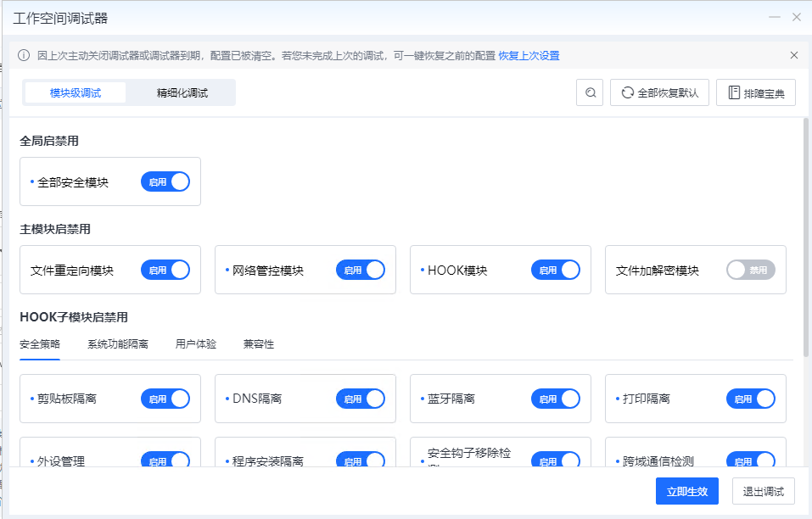Turn off 网络管控模块 switch
The width and height of the screenshot is (812, 519).
click(361, 271)
